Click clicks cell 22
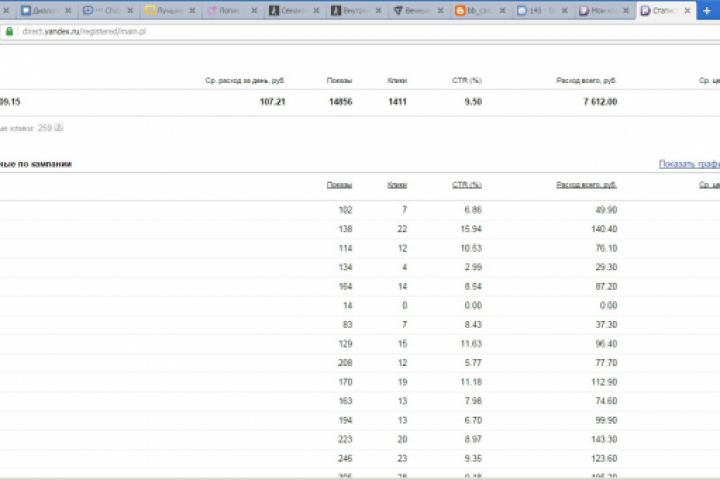This screenshot has height=480, width=720. 402,229
